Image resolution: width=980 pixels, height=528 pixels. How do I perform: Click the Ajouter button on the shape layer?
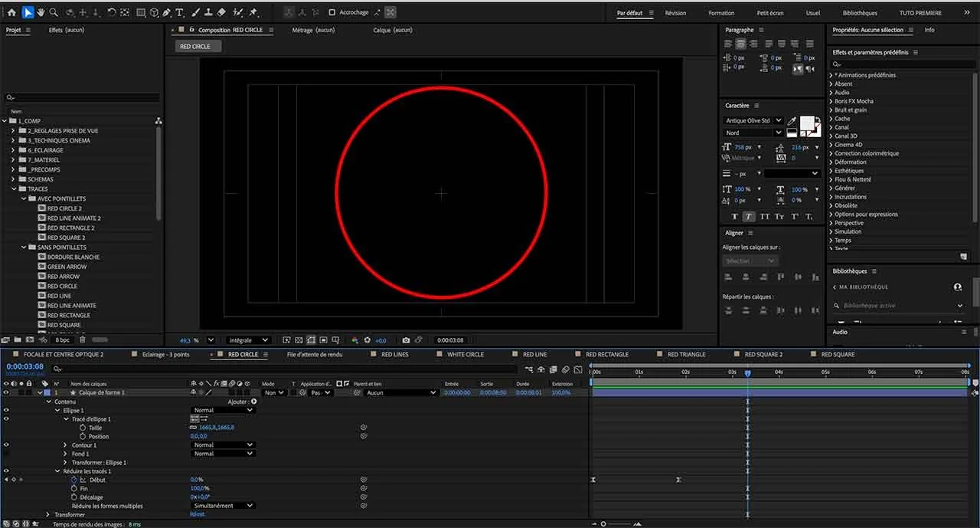pyautogui.click(x=238, y=401)
